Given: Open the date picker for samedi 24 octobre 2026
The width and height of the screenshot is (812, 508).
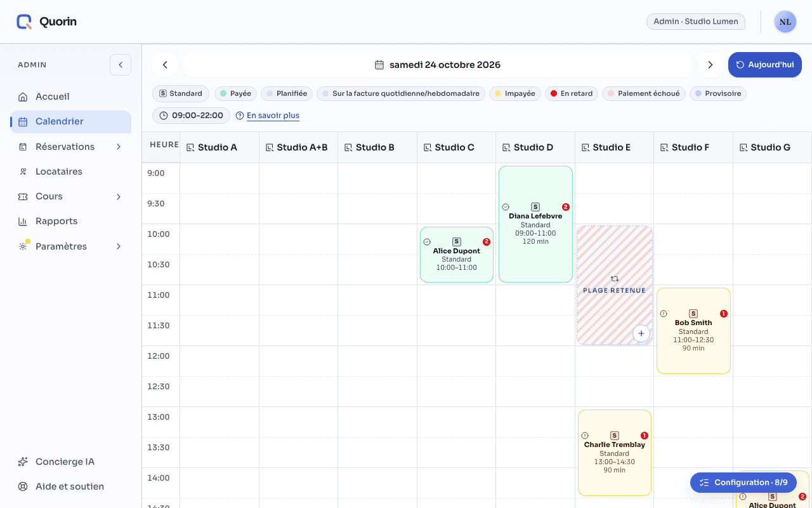Looking at the screenshot, I should click(438, 65).
